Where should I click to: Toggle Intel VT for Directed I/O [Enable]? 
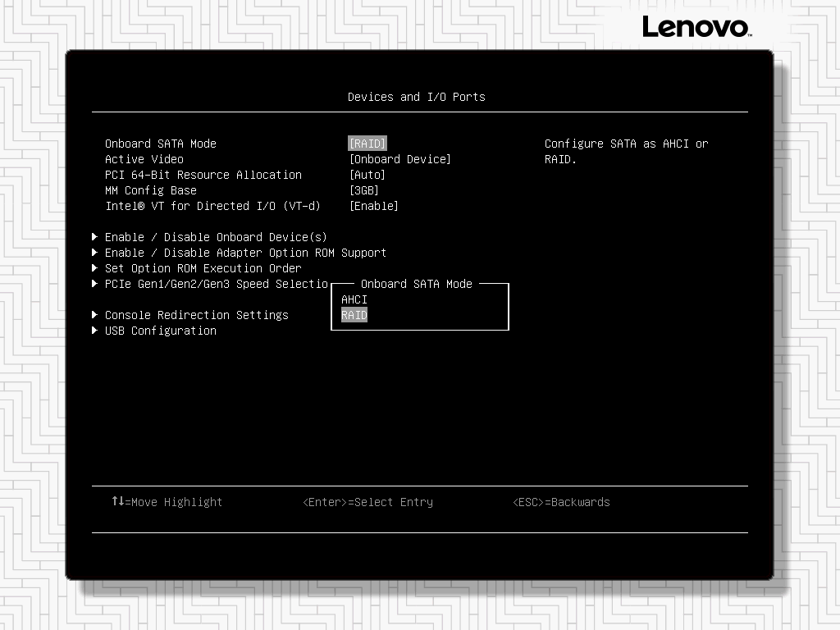click(373, 206)
